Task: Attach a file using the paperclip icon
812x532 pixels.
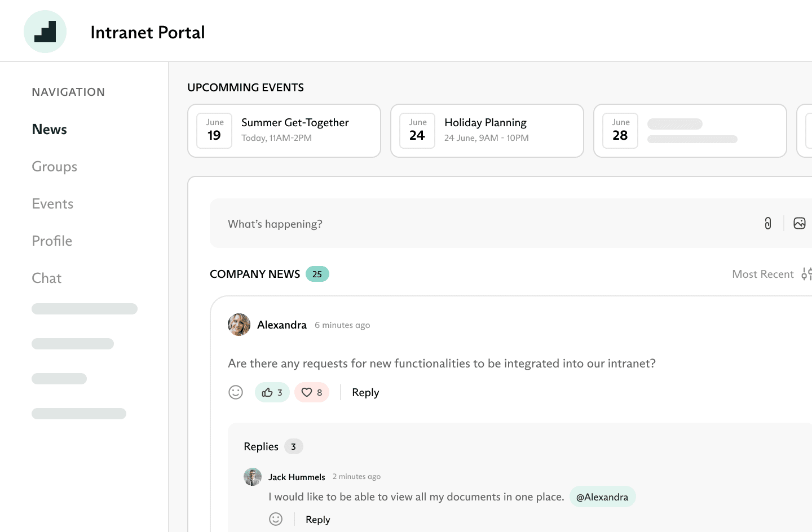Action: [x=767, y=223]
